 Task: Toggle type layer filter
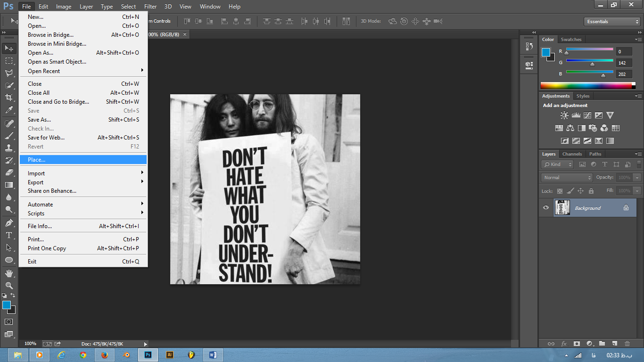[x=605, y=165]
